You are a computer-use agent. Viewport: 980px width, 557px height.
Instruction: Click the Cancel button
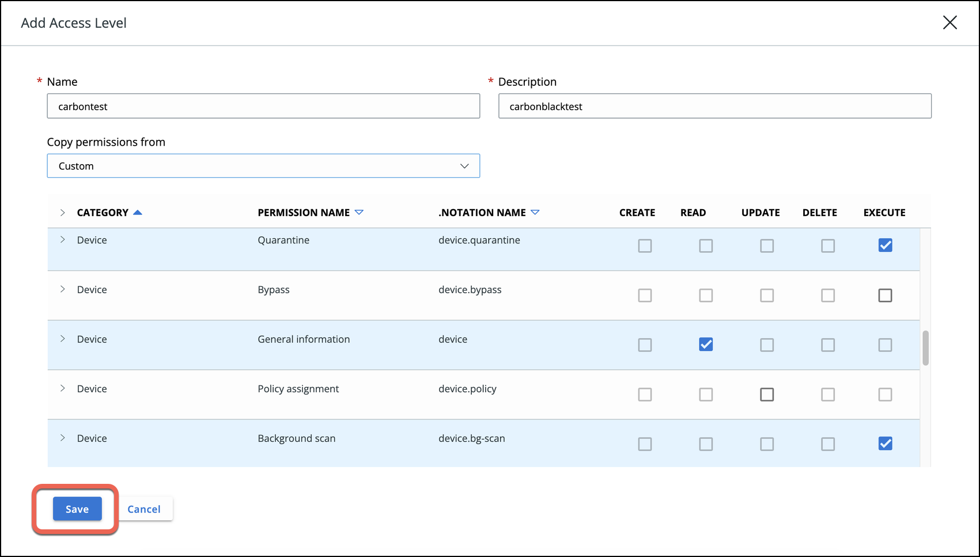pyautogui.click(x=144, y=509)
